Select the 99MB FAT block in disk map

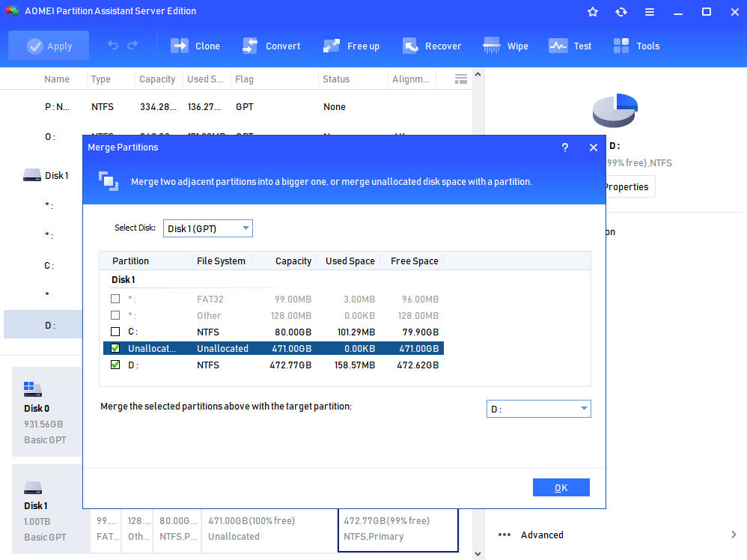pos(106,530)
